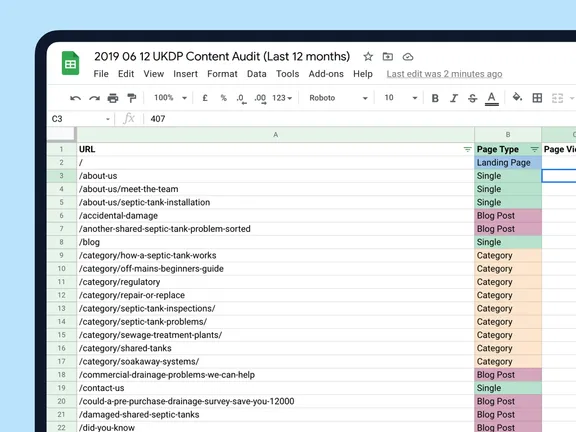Select the /category/soakaway-systems/ cell
Screen dimensions: 576x432
coord(276,361)
